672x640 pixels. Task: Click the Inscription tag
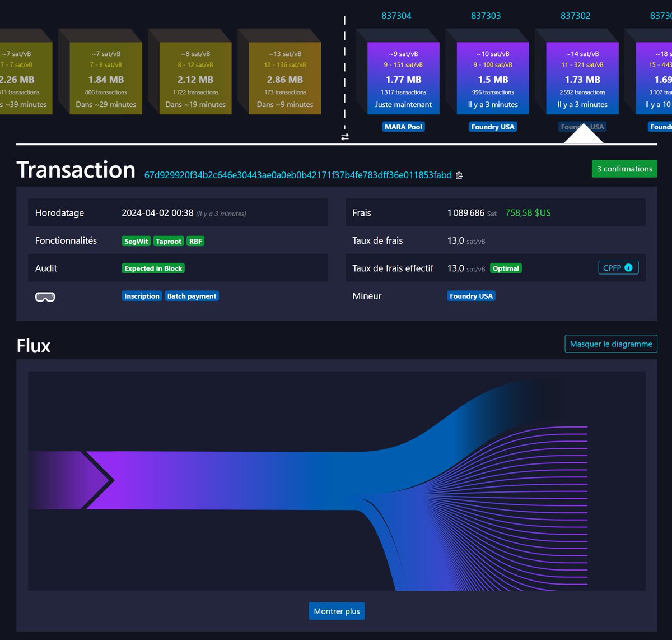[x=142, y=296]
